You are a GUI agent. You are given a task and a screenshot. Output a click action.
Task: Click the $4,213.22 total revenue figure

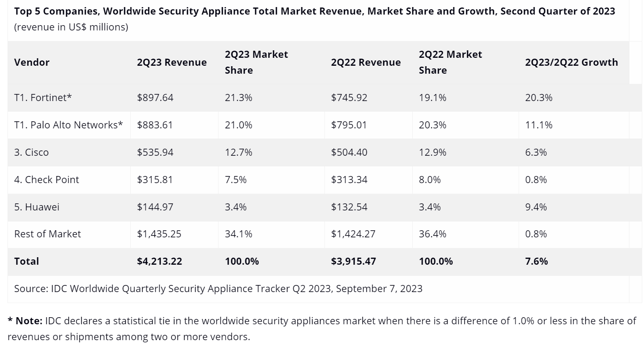(159, 261)
